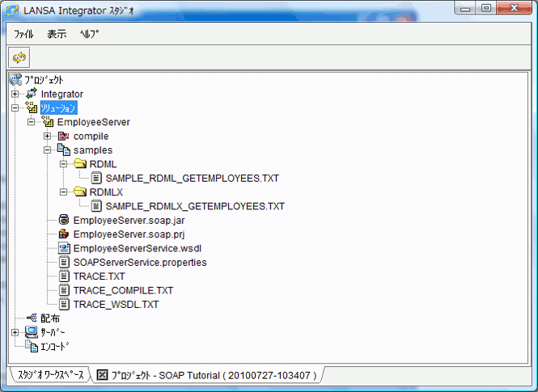Expand the compile tree node
This screenshot has height=392, width=538.
click(x=48, y=136)
